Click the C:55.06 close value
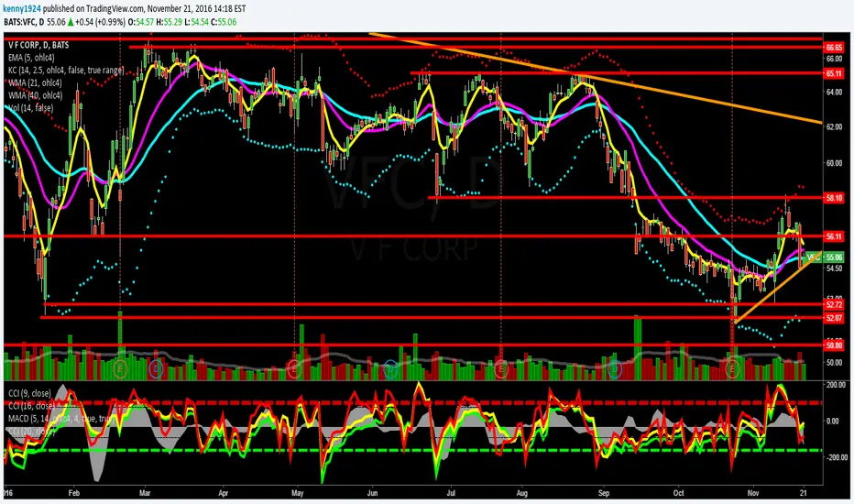Image resolution: width=854 pixels, height=504 pixels. click(x=224, y=22)
